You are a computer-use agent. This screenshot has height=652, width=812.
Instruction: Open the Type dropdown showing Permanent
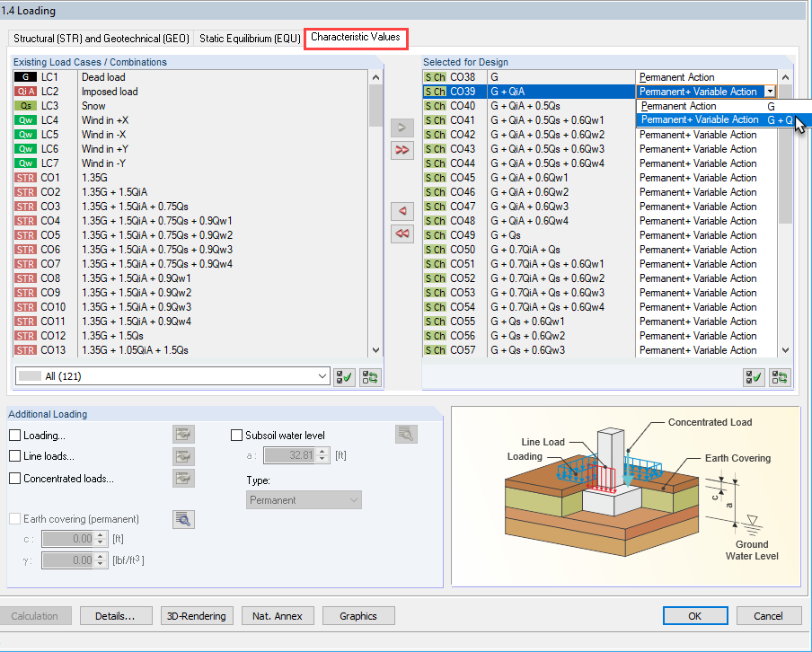(303, 498)
